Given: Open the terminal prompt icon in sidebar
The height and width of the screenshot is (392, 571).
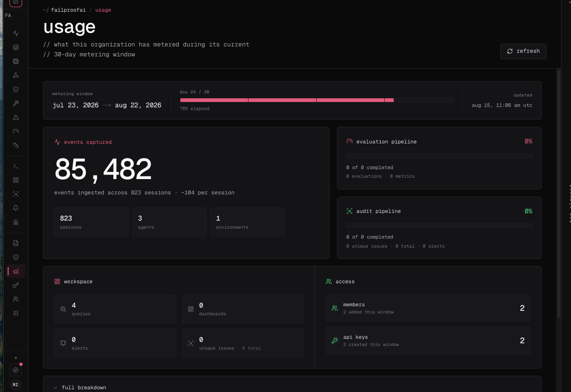Looking at the screenshot, I should point(16,166).
